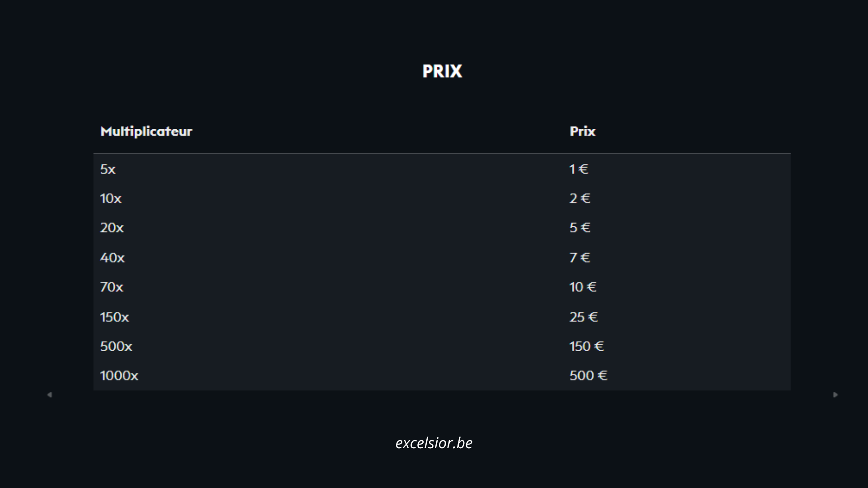This screenshot has width=868, height=488.
Task: Select the Prix column header
Action: (x=582, y=131)
